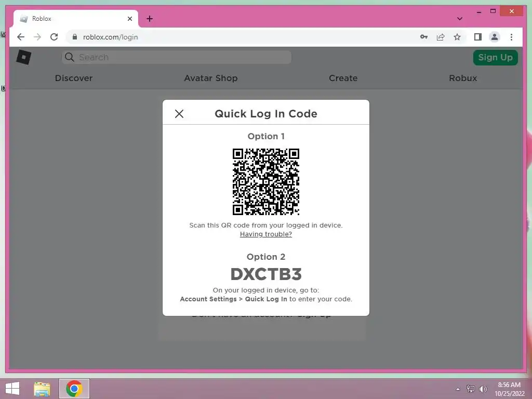532x399 pixels.
Task: Open the Discover menu item
Action: click(x=74, y=78)
